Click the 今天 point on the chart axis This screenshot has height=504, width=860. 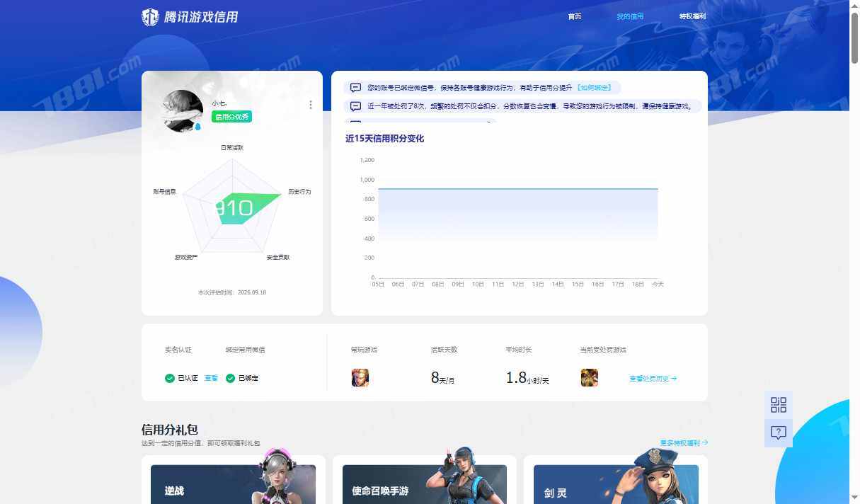tap(658, 284)
